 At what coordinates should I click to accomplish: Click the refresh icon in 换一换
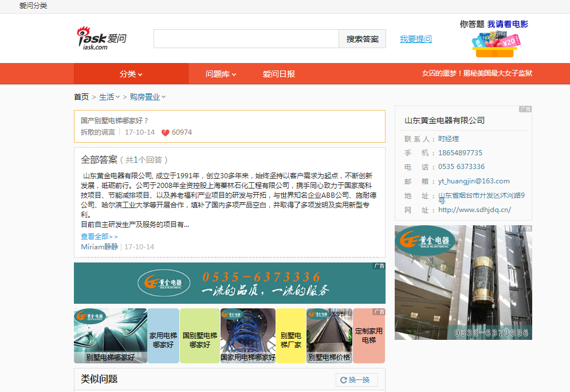point(344,380)
